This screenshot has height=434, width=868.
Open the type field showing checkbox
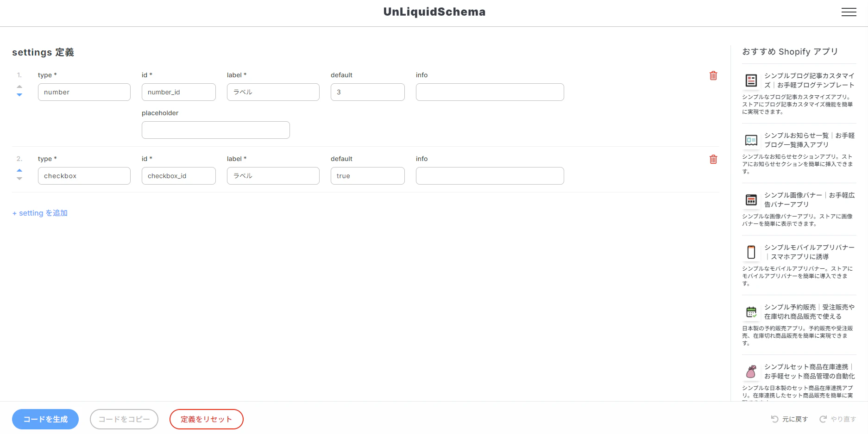coord(84,176)
